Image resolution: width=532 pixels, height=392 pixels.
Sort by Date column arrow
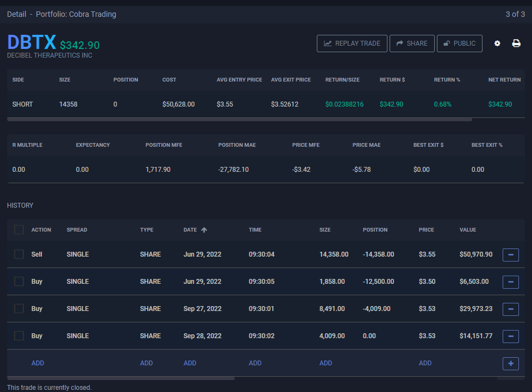click(204, 230)
